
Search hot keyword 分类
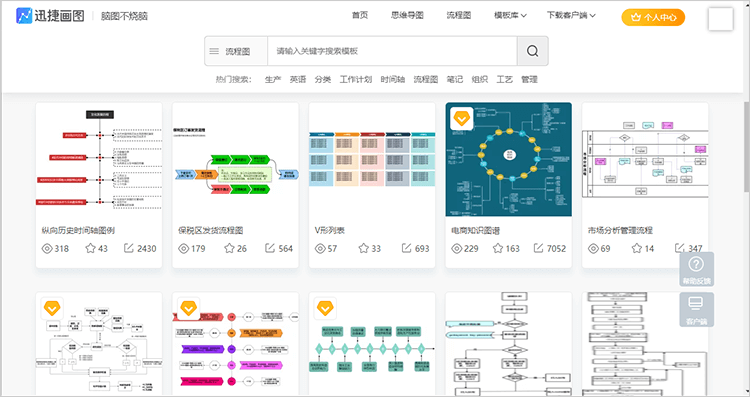322,79
